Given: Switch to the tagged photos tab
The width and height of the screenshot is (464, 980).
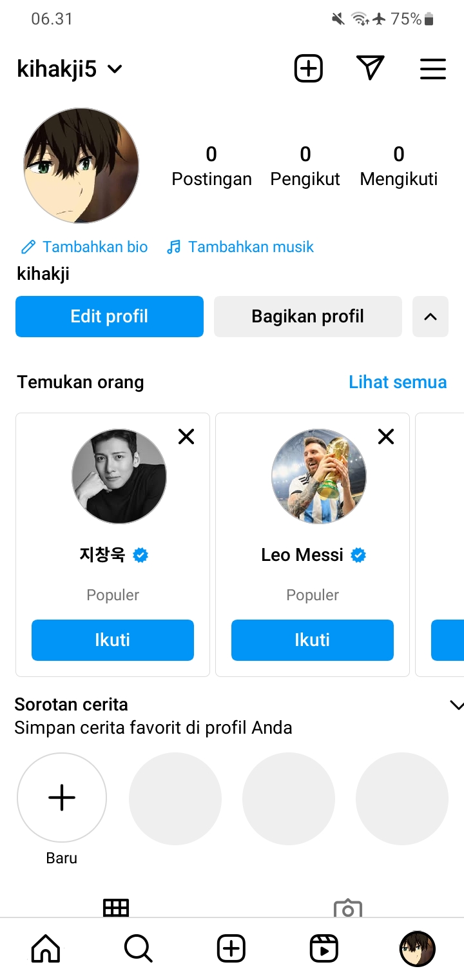Looking at the screenshot, I should [348, 908].
